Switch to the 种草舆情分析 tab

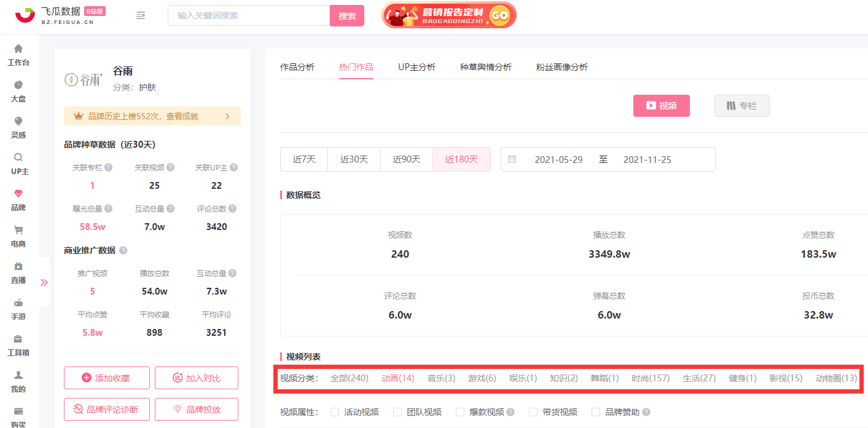[x=486, y=67]
